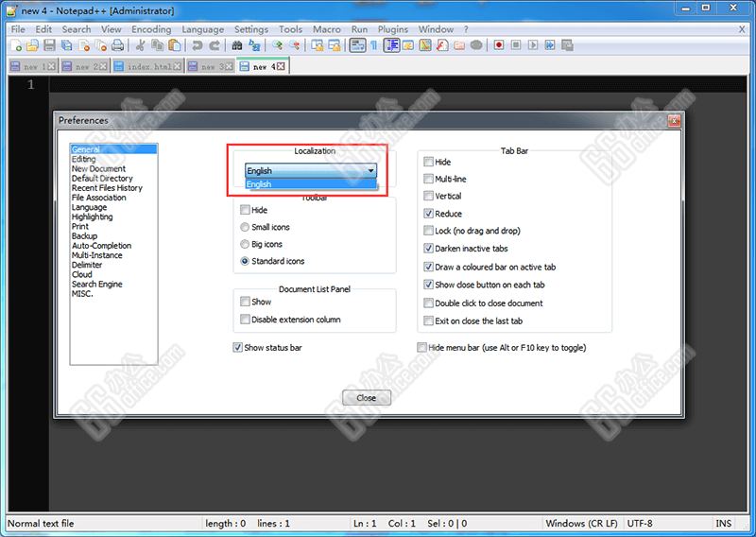Click the Stop recording macro icon

click(x=515, y=45)
